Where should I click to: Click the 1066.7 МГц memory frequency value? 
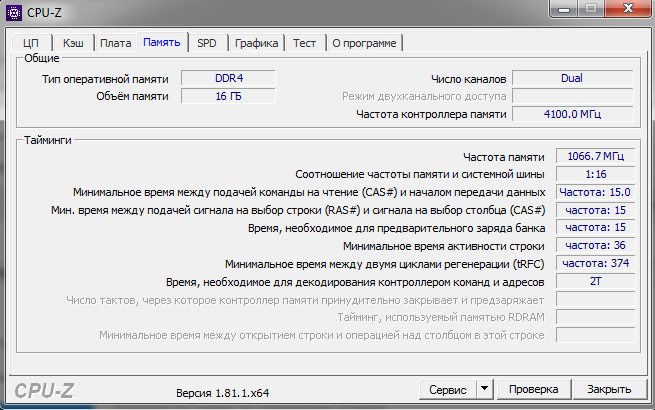pyautogui.click(x=595, y=156)
